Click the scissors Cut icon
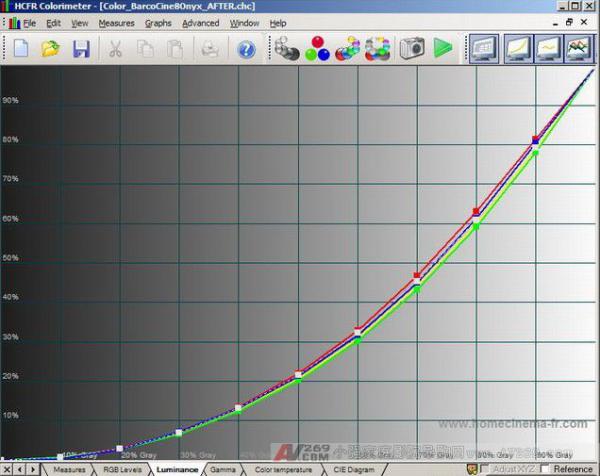Screen dimensions: 600x476 [x=116, y=48]
